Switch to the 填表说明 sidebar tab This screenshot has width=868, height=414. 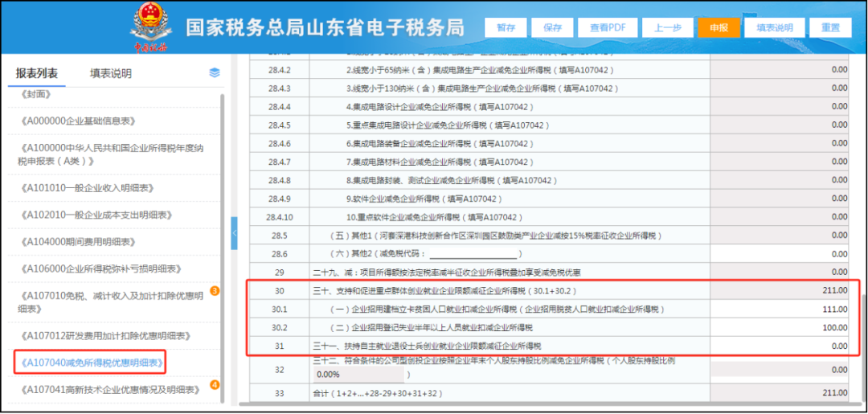(x=111, y=74)
